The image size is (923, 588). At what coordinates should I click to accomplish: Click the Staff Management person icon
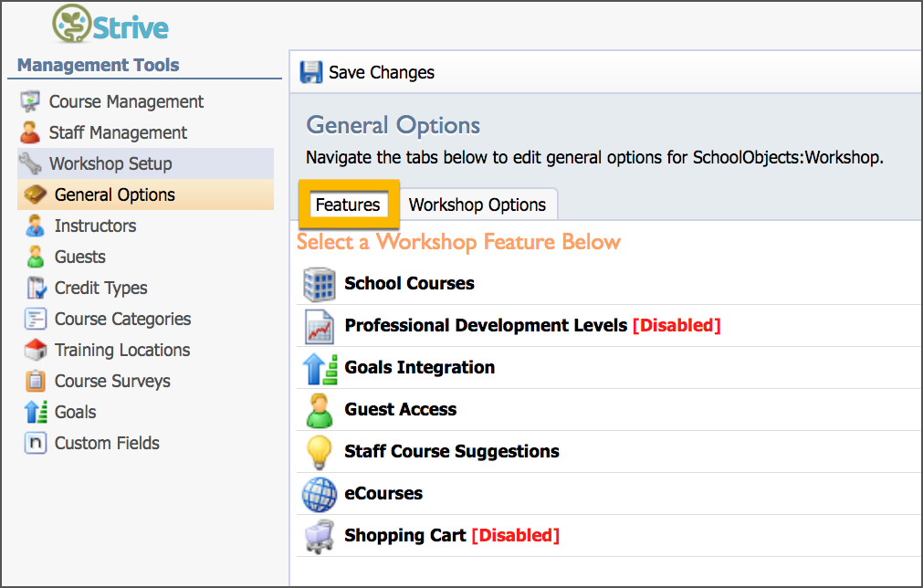pos(30,132)
